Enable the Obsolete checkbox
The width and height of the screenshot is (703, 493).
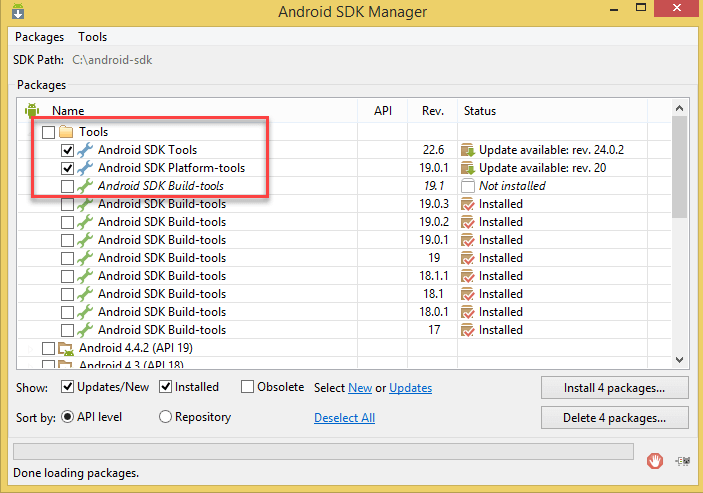click(x=247, y=387)
